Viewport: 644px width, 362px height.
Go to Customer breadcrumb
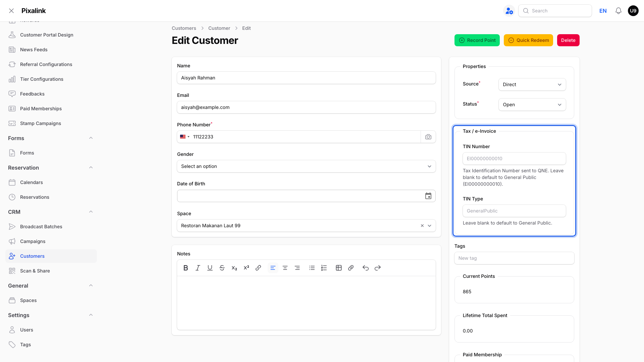coord(219,28)
